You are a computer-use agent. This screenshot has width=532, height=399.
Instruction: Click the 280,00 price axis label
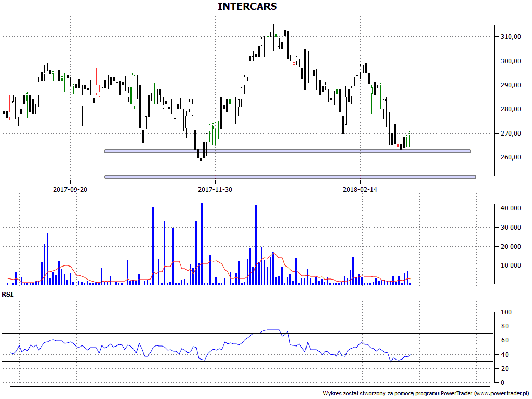pos(511,109)
